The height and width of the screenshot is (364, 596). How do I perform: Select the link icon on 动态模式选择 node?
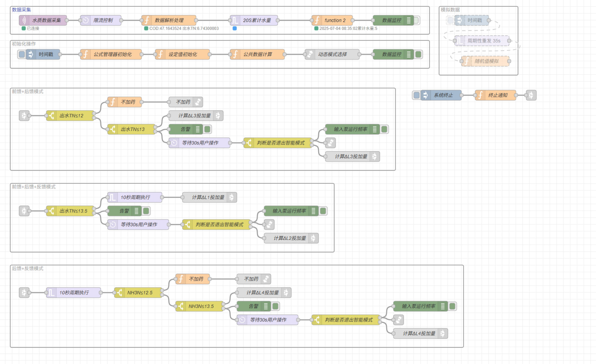click(x=310, y=54)
